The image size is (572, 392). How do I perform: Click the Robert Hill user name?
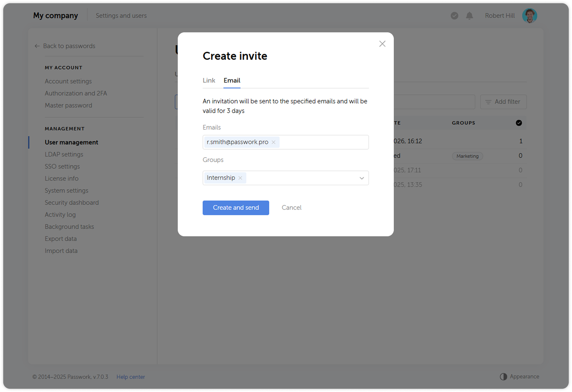point(500,16)
